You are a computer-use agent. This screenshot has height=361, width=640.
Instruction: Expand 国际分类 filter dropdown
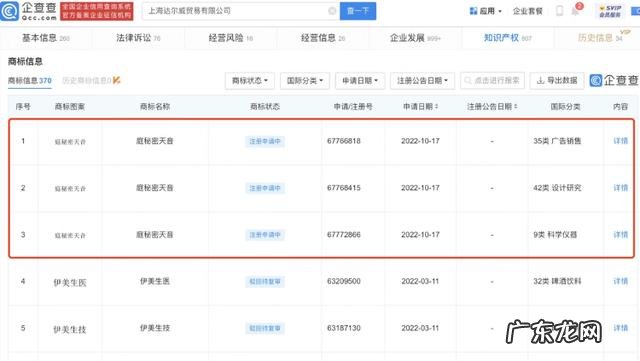tap(305, 81)
